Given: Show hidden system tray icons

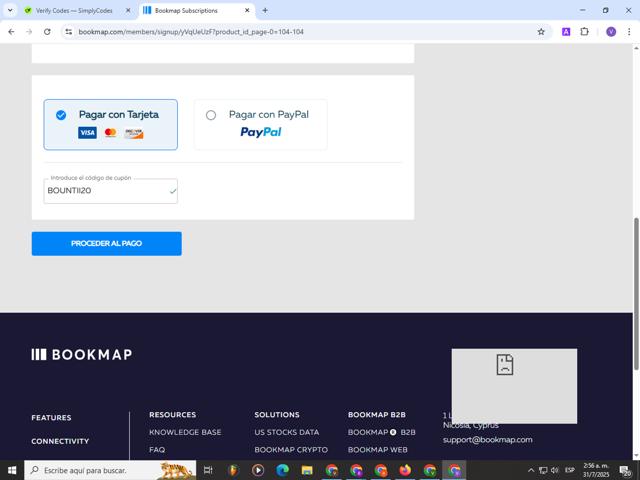Looking at the screenshot, I should (531, 470).
